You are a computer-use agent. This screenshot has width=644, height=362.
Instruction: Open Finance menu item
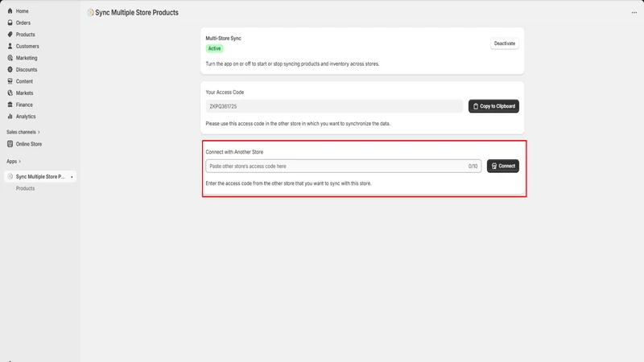tap(24, 105)
